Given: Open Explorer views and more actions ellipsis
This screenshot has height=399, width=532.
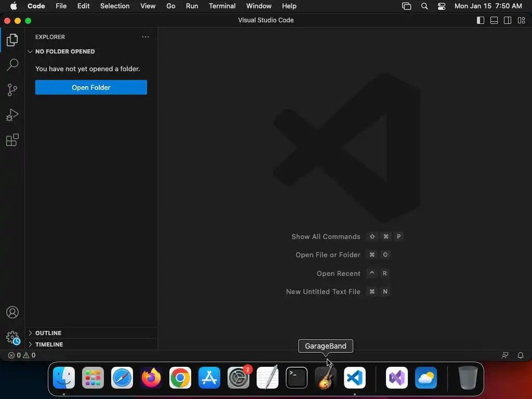Looking at the screenshot, I should pos(145,37).
